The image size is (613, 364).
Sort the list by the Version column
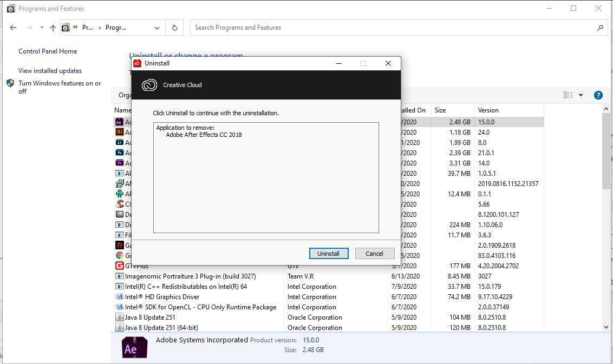click(488, 110)
